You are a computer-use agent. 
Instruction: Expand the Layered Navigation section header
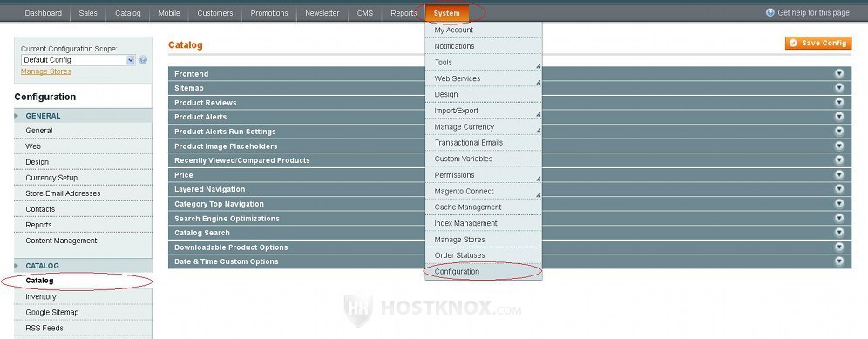510,189
